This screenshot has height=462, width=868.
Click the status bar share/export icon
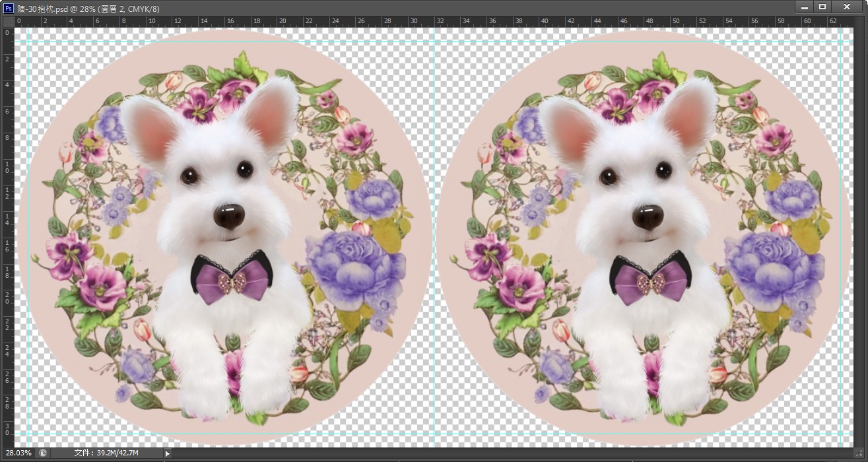pos(43,453)
